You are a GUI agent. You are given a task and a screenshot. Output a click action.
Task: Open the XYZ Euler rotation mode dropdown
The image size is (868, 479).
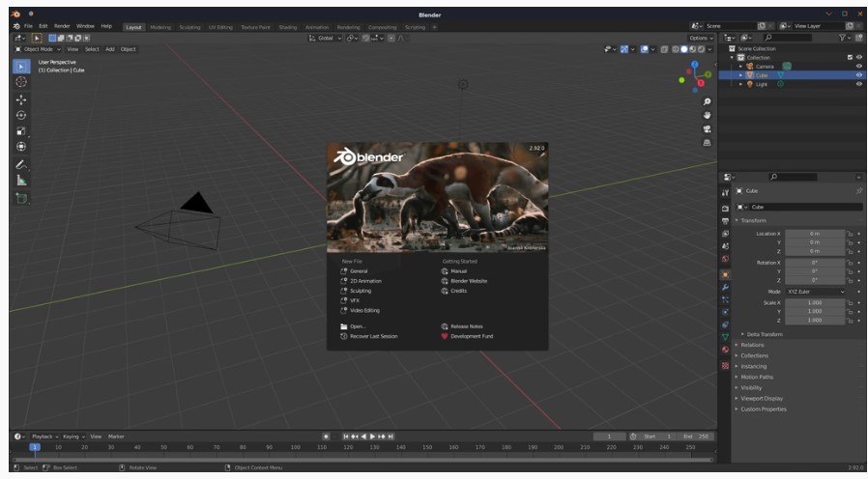pyautogui.click(x=816, y=292)
